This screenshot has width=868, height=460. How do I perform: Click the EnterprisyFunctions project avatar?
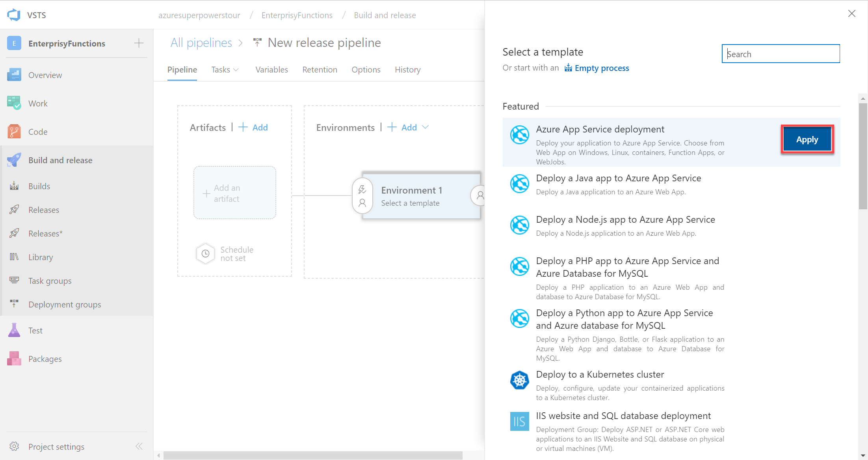(14, 43)
